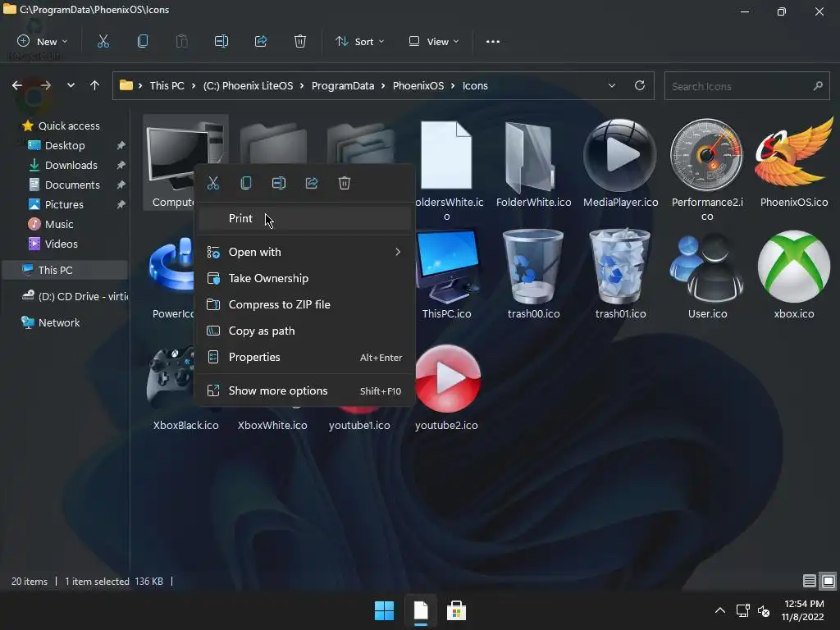
Task: Select the PhoenixOS.ico file
Action: point(794,163)
